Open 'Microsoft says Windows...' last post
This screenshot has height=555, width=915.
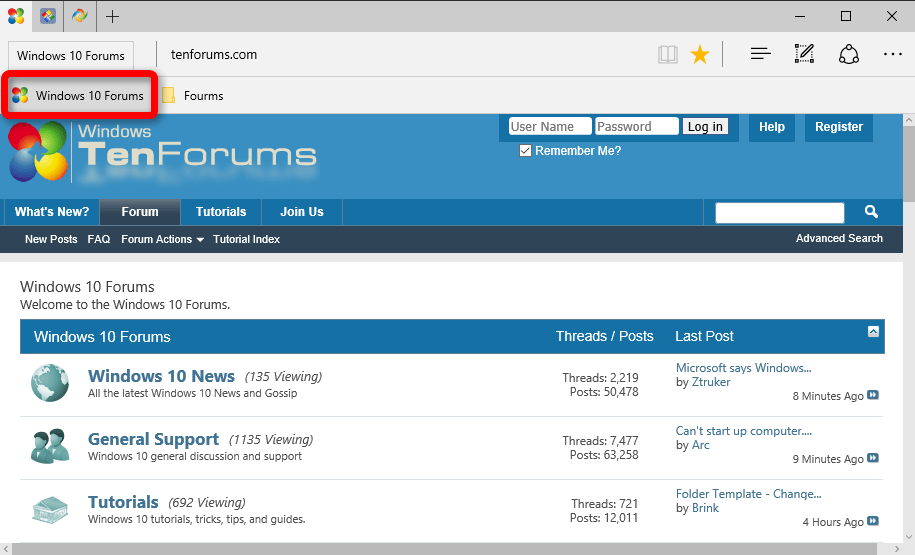point(743,368)
